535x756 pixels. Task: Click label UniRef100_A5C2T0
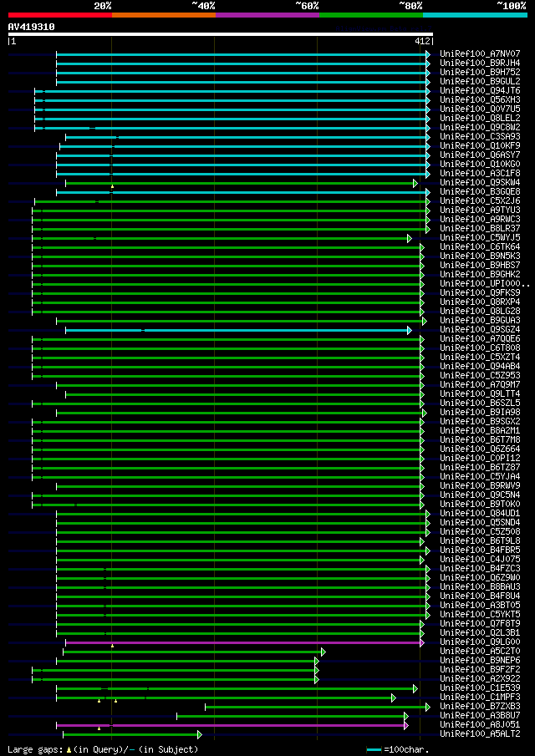pyautogui.click(x=480, y=651)
